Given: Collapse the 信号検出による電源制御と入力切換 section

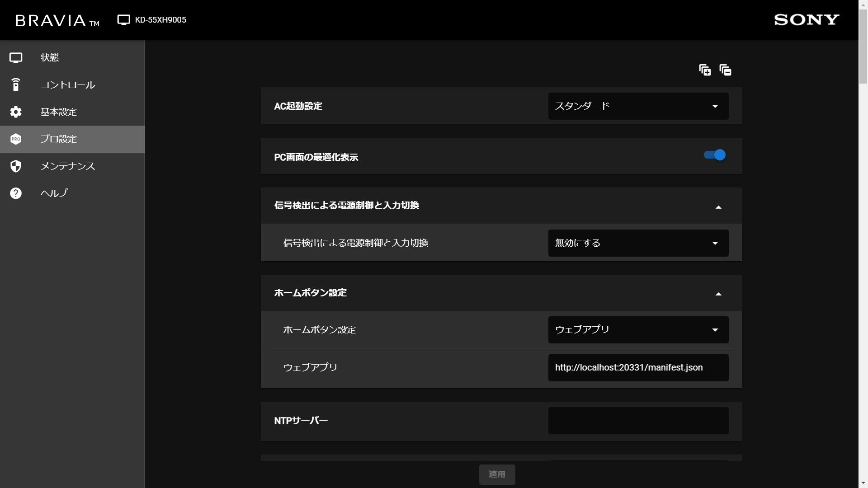Looking at the screenshot, I should (x=718, y=206).
